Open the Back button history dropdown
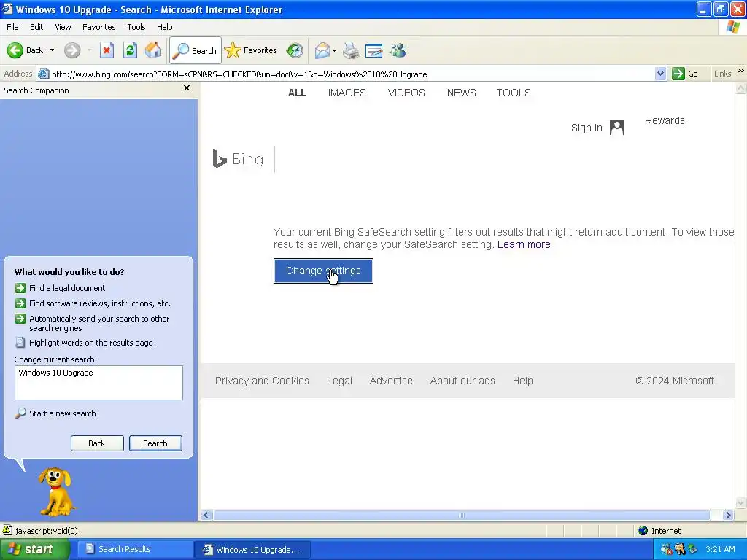The image size is (747, 560). pos(52,50)
